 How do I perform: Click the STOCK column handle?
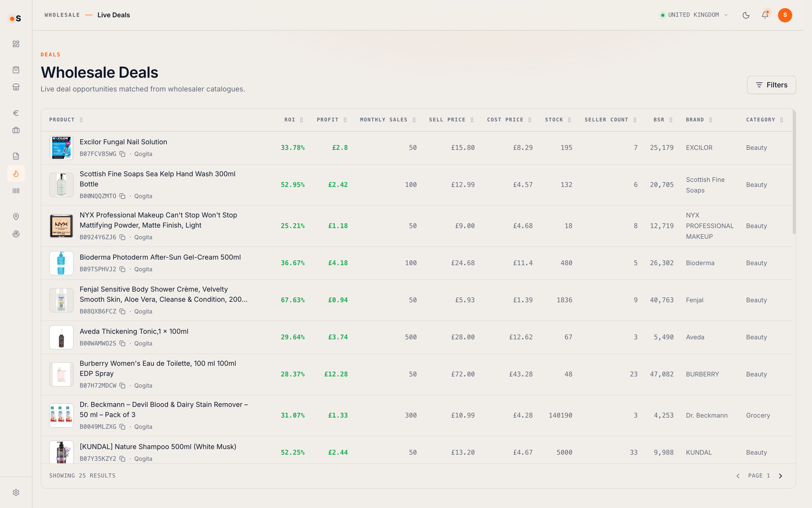570,120
